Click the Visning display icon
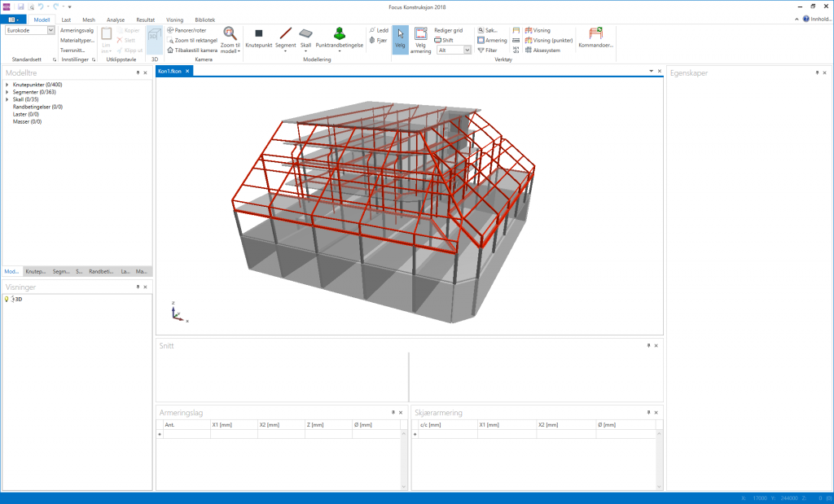Image resolution: width=834 pixels, height=504 pixels. tap(529, 30)
